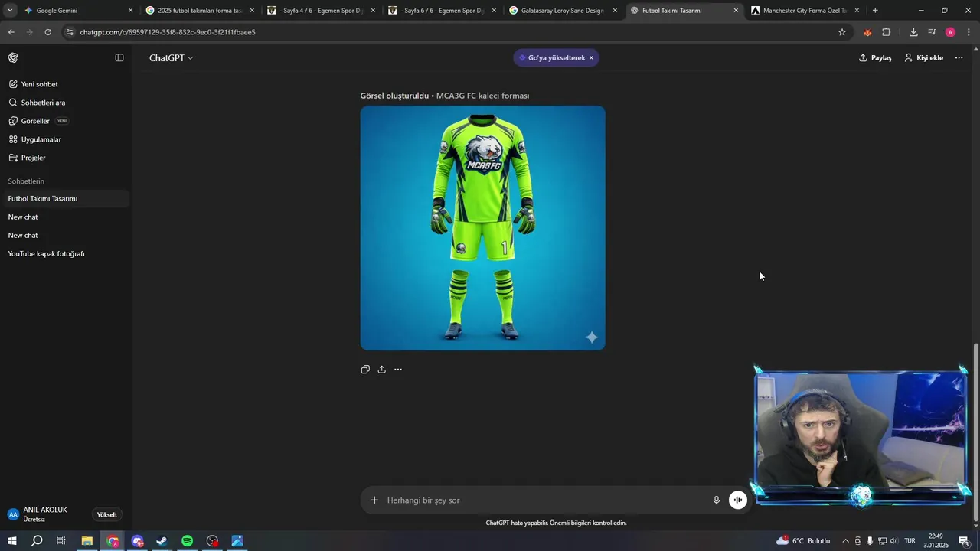The image size is (980, 551).
Task: Open the tab search dropdown arrow
Action: 10,11
